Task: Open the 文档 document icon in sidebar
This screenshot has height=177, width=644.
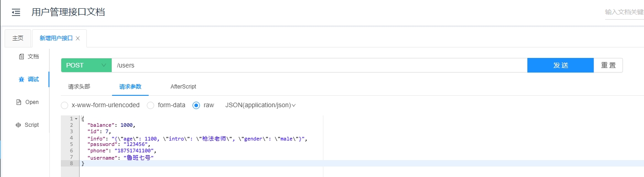Action: click(21, 57)
